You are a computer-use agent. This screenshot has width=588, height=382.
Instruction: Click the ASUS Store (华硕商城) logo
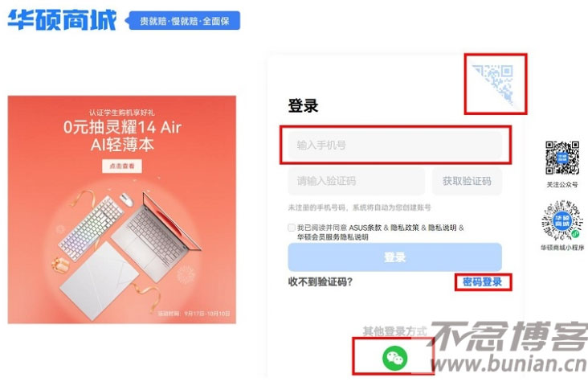pyautogui.click(x=62, y=20)
